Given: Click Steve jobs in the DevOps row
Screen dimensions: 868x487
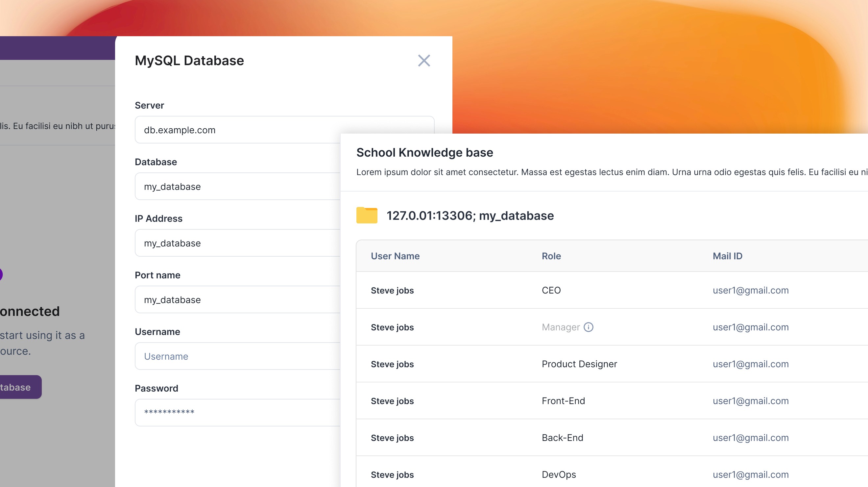Looking at the screenshot, I should coord(392,475).
